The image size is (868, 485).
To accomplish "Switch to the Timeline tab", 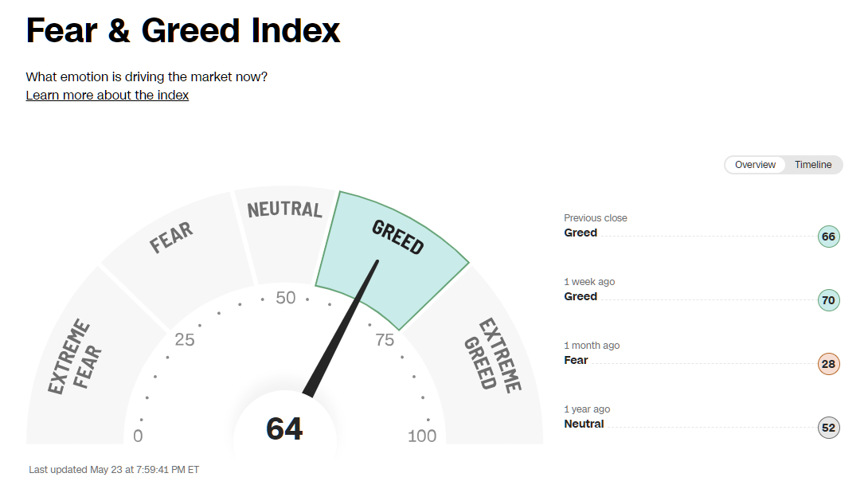I will [x=812, y=165].
